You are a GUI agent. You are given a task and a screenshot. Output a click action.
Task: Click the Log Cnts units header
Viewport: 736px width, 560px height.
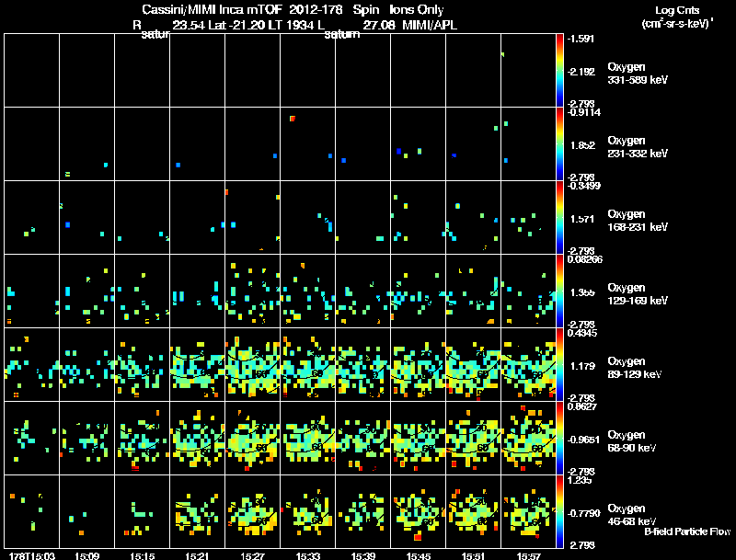click(677, 17)
